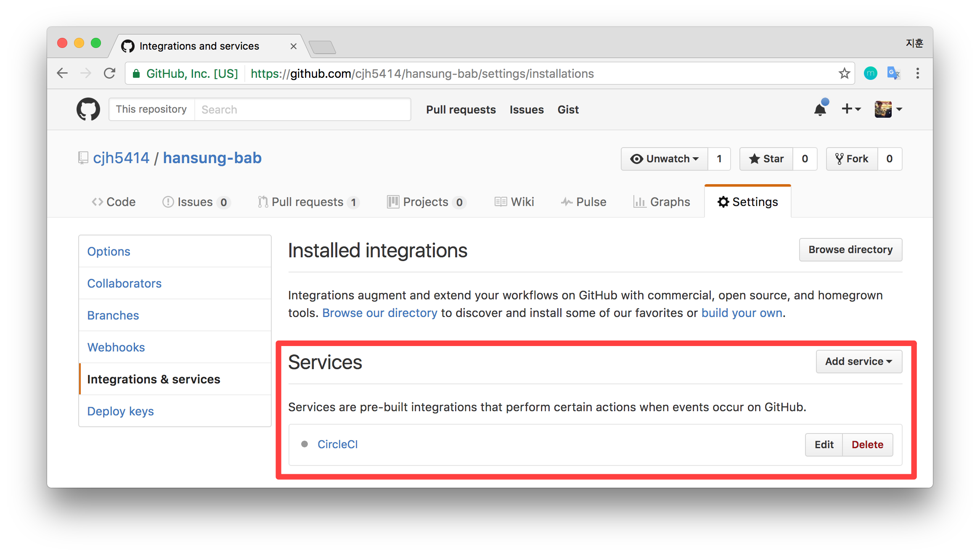Open the Add service dropdown
Image resolution: width=980 pixels, height=555 pixels.
[859, 362]
